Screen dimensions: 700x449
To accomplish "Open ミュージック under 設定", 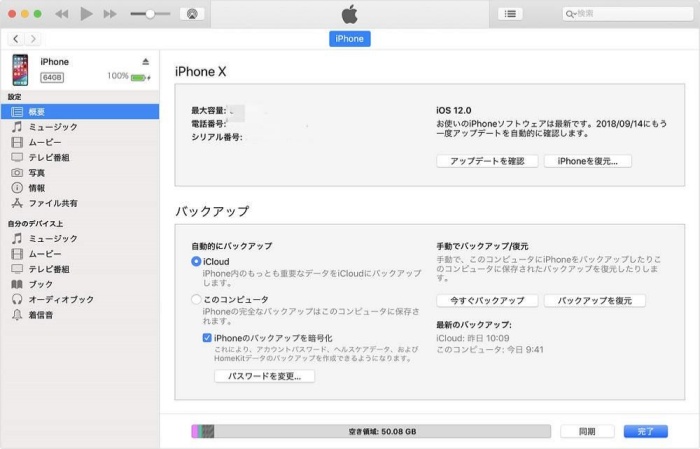I will tap(80, 127).
